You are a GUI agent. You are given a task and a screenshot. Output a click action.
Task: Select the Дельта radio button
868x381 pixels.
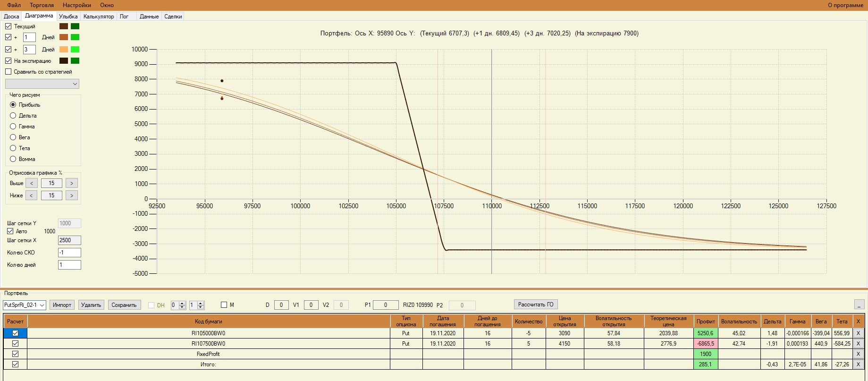click(x=13, y=116)
